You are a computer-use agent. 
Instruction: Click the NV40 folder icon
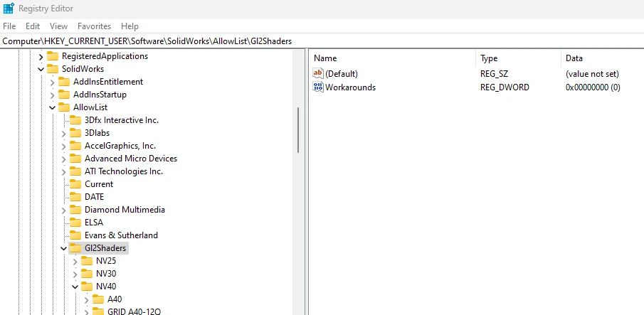[87, 287]
